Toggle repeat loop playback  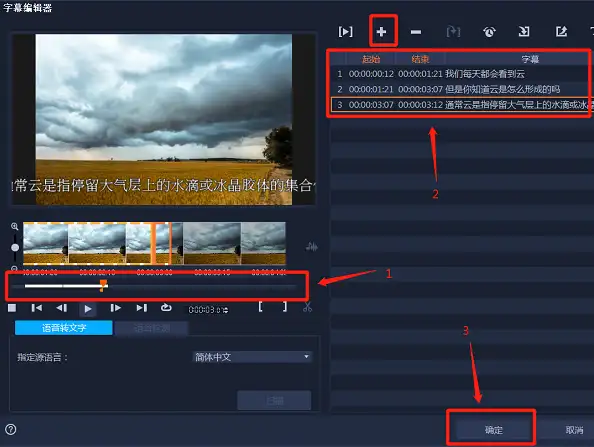(x=166, y=308)
